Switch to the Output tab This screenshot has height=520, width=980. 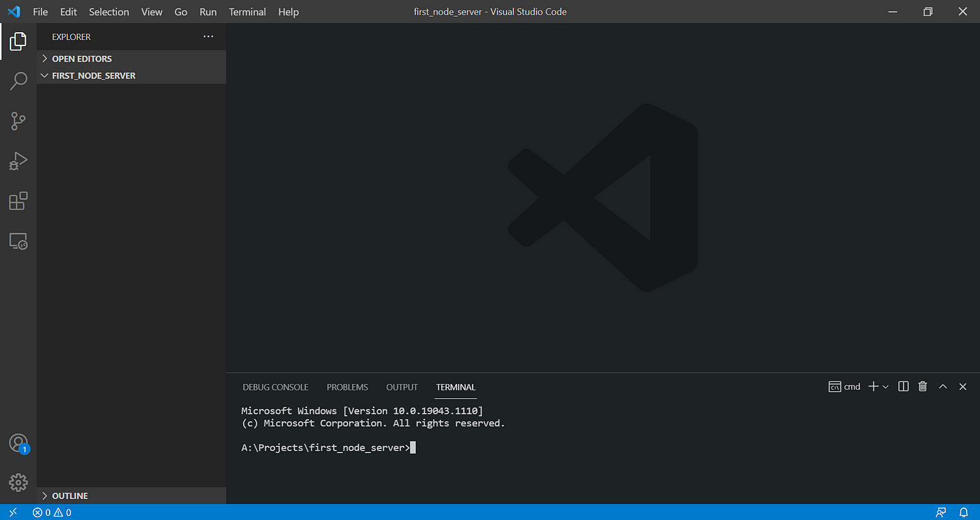pyautogui.click(x=402, y=387)
